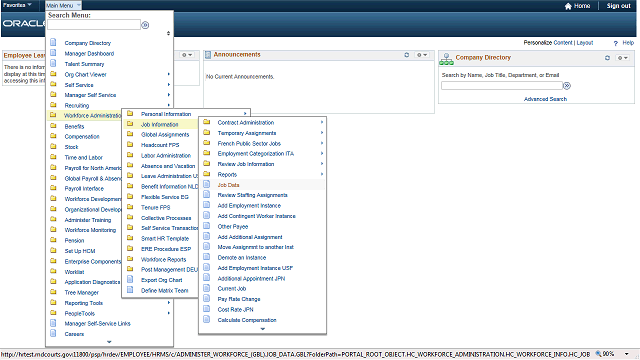Click the Current Job page icon
This screenshot has width=640, height=360.
coord(207,288)
